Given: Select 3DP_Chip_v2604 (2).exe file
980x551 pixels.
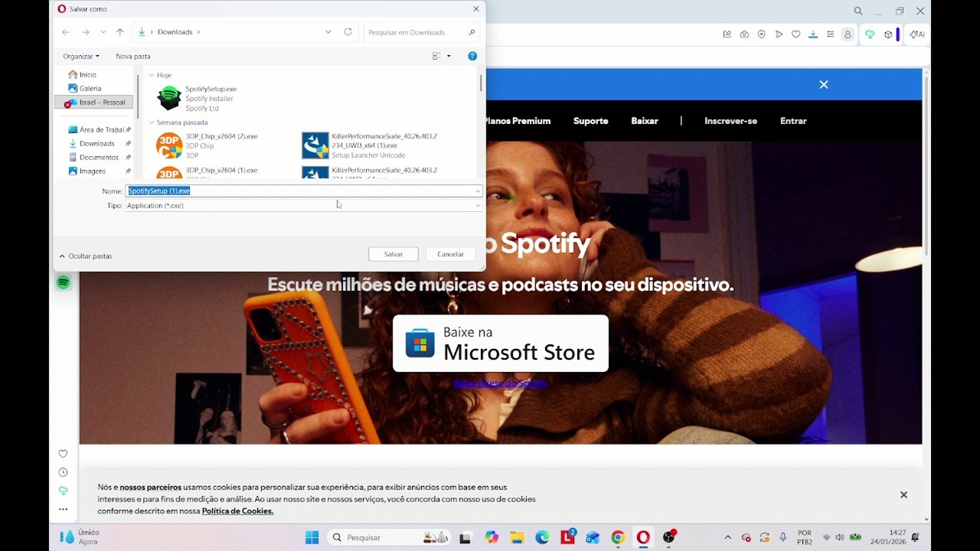Looking at the screenshot, I should [207, 145].
